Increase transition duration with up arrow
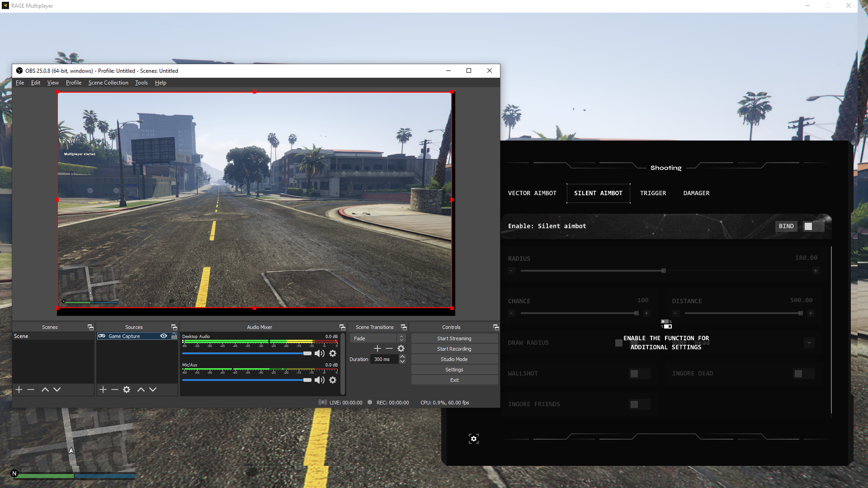The height and width of the screenshot is (488, 868). pyautogui.click(x=402, y=357)
